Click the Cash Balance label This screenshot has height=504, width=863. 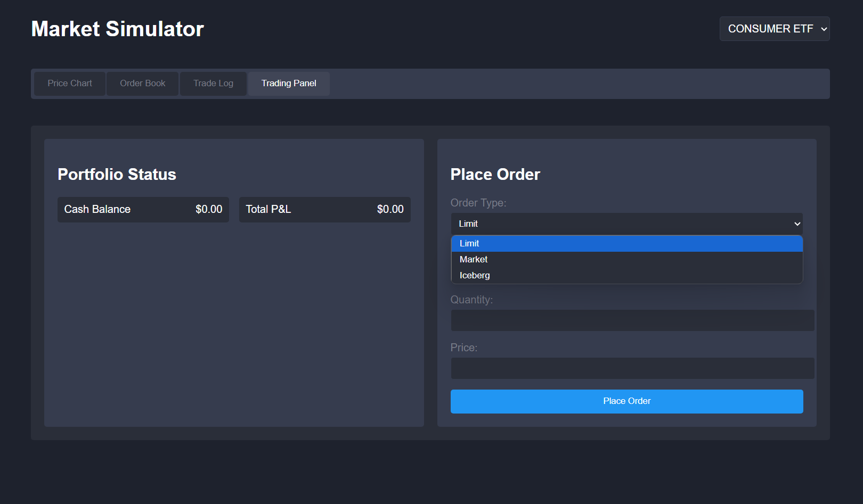97,210
